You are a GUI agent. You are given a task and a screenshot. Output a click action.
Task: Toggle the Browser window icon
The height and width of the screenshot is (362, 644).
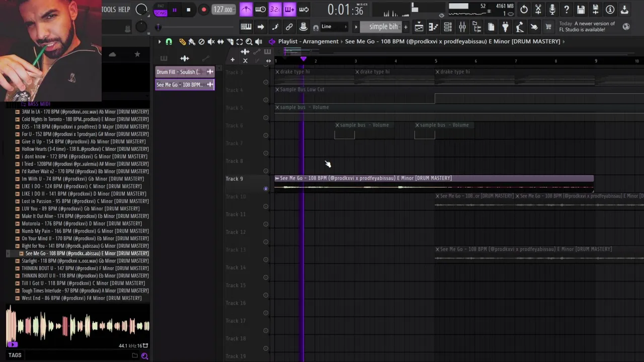pos(476,27)
